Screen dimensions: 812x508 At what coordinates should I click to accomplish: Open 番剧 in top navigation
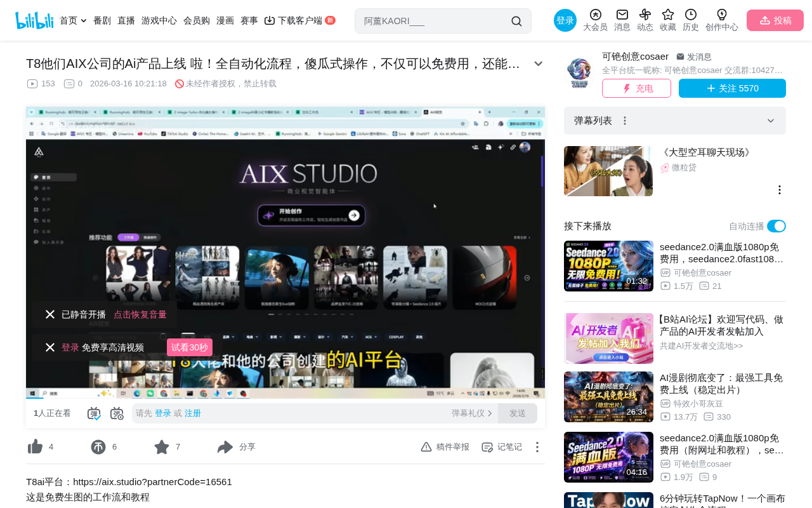pos(102,20)
